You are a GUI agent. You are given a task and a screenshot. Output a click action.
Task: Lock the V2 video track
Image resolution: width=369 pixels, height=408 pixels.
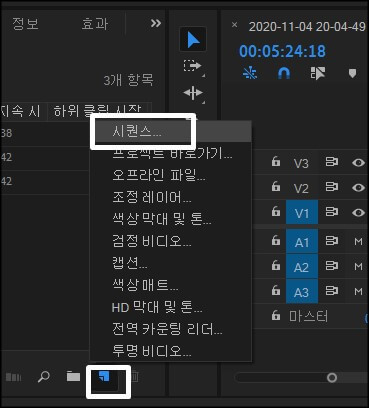[276, 186]
